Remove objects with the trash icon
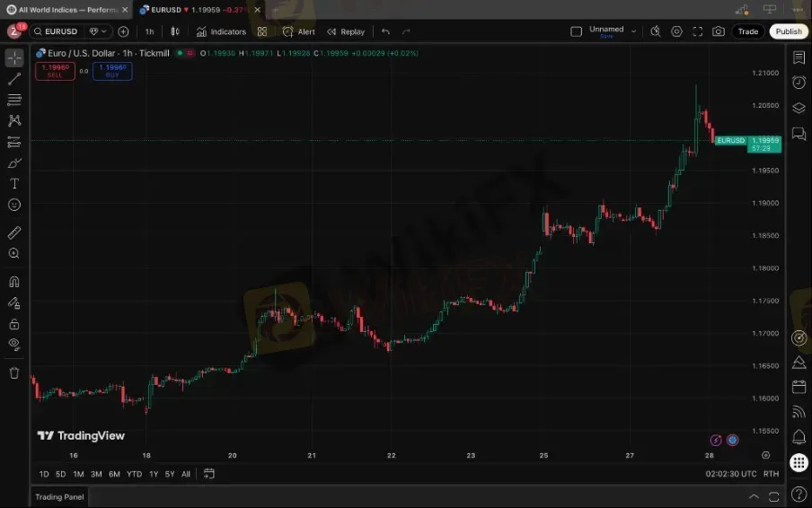Image resolution: width=812 pixels, height=508 pixels. point(14,373)
